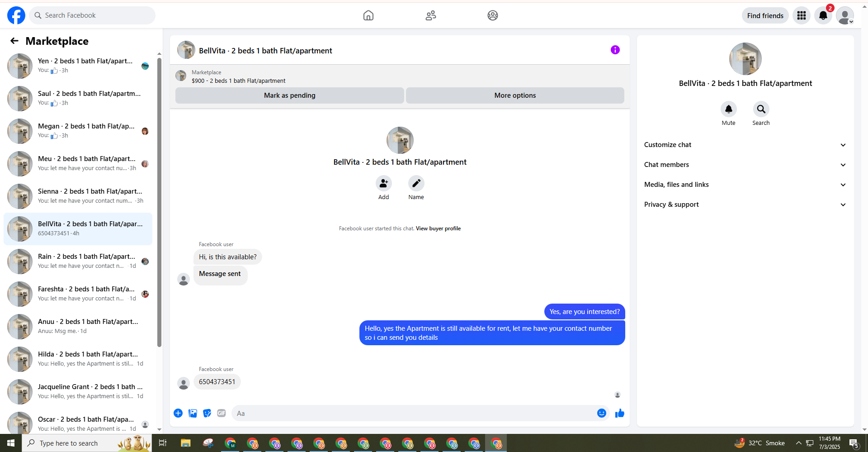
Task: Open the account profile avatar menu
Action: tap(845, 15)
